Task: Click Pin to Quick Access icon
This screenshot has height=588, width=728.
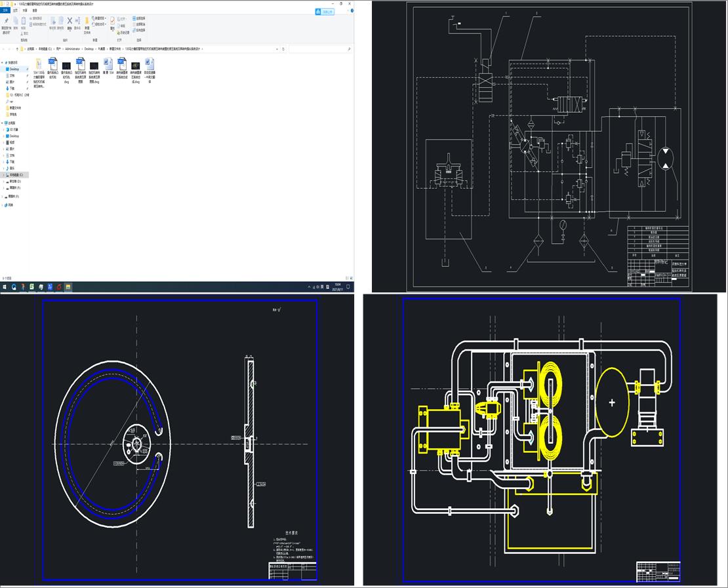Action: click(6, 21)
